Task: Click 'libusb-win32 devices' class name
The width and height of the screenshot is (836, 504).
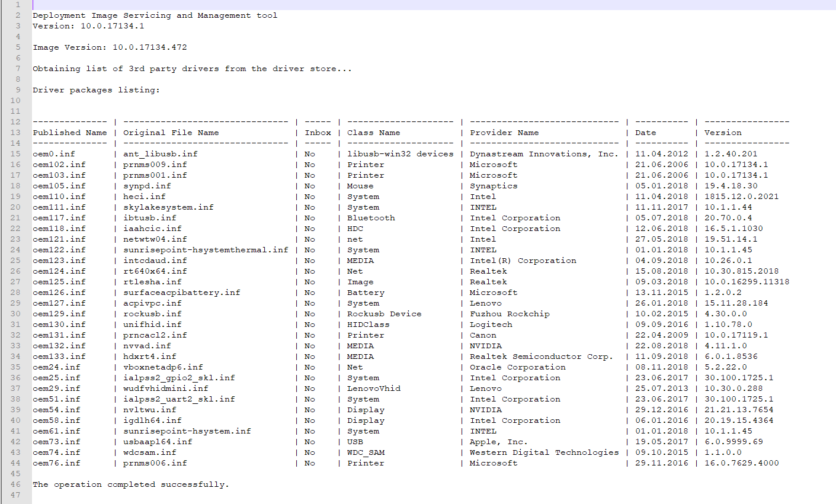Action: pyautogui.click(x=400, y=154)
